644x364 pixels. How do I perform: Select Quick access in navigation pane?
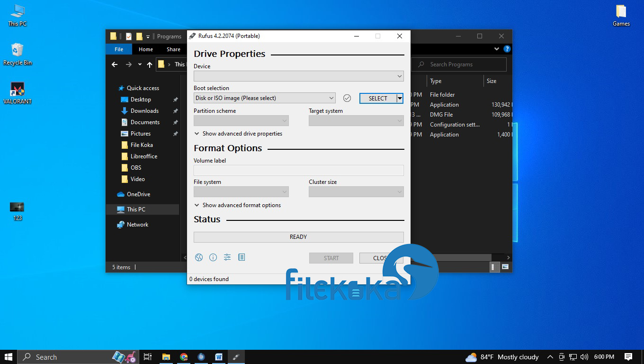pos(143,88)
